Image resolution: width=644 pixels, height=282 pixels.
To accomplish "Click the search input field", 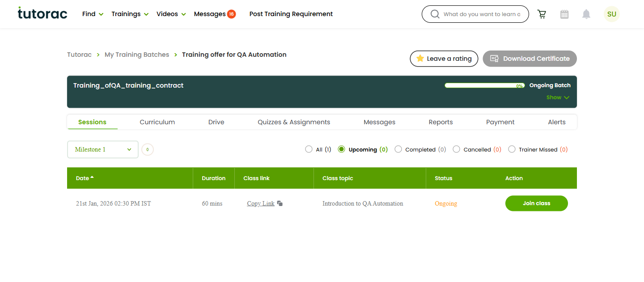I will (475, 14).
